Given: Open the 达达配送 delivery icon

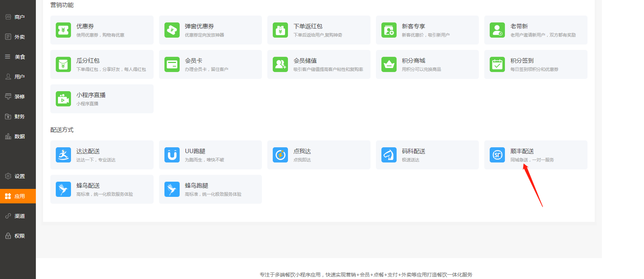Looking at the screenshot, I should coord(63,155).
